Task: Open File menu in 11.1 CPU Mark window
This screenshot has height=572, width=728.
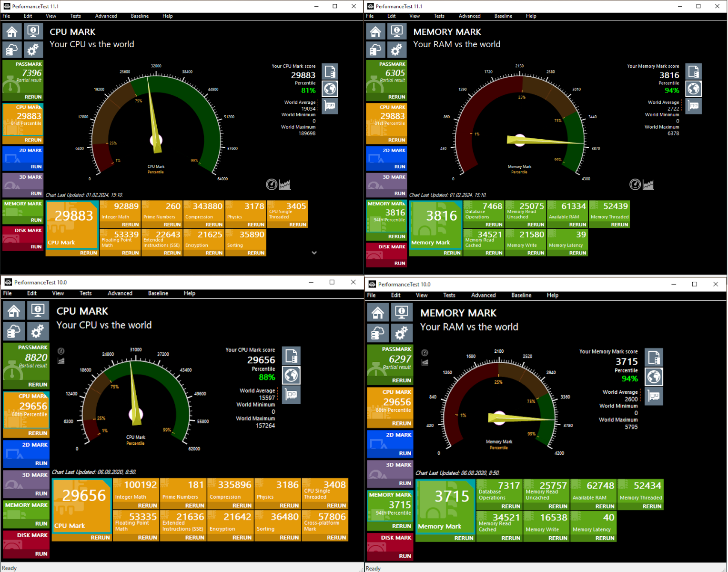Action: (x=6, y=16)
